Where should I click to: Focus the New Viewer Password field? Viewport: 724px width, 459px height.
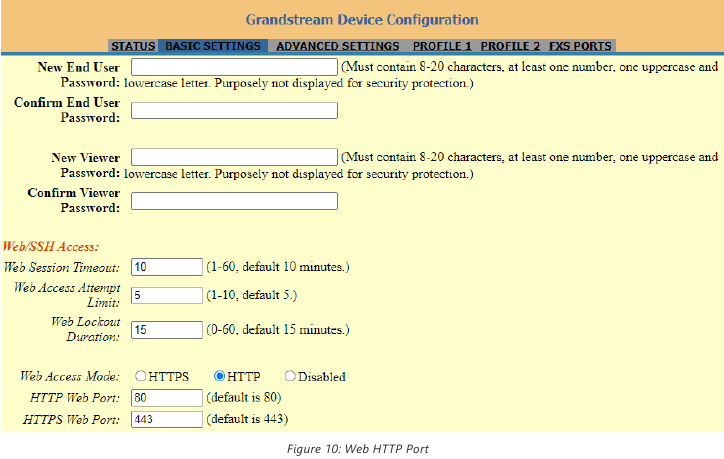234,157
